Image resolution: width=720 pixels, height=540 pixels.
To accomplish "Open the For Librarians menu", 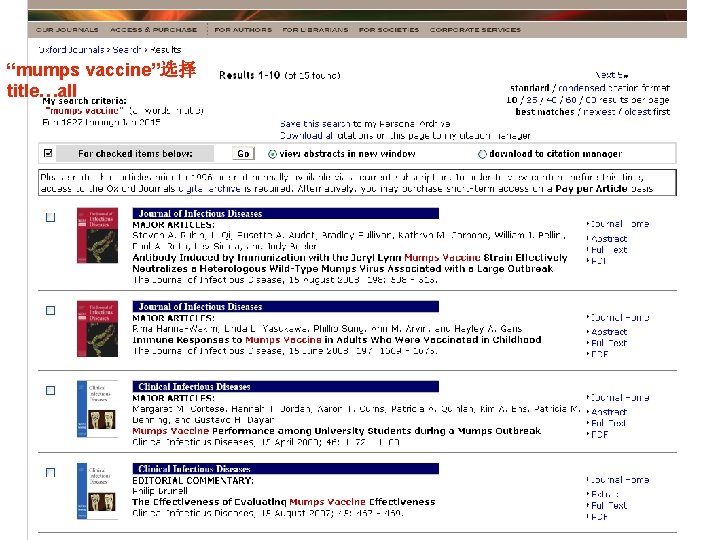I will click(x=315, y=30).
